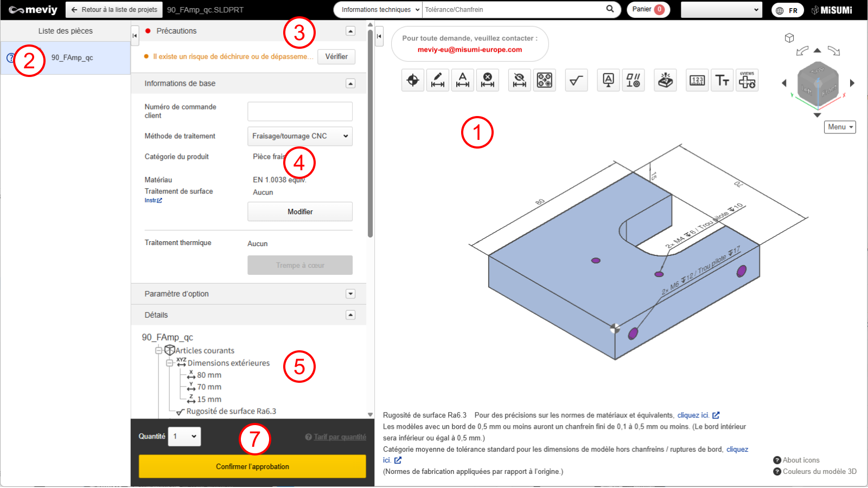Expand the Paramètre d'option section
868x488 pixels.
tap(350, 294)
